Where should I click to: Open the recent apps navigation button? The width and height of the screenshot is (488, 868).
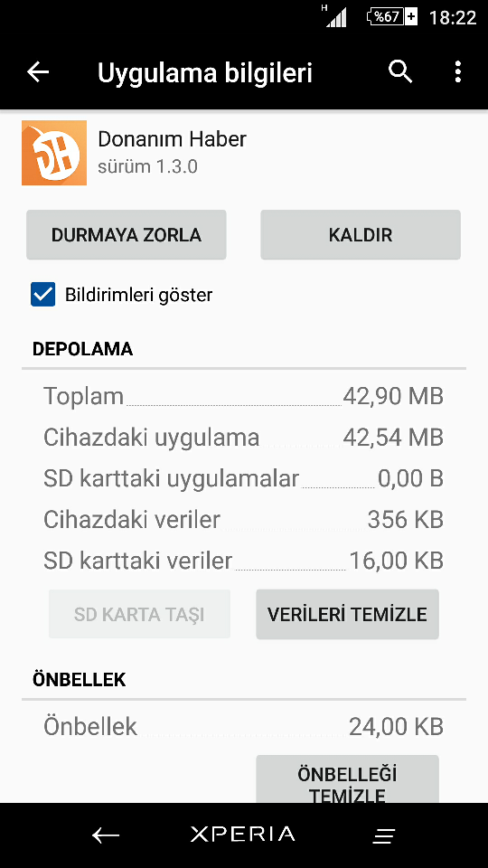coord(383,835)
